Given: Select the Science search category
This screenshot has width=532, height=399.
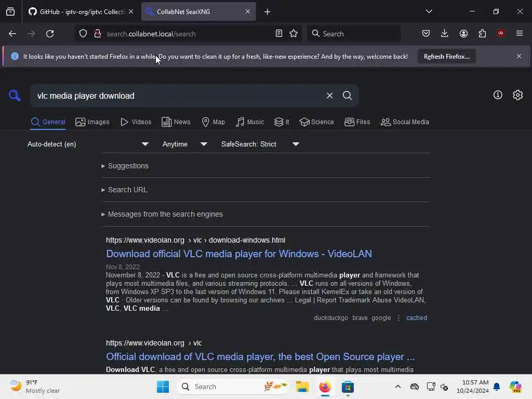Looking at the screenshot, I should pyautogui.click(x=316, y=122).
